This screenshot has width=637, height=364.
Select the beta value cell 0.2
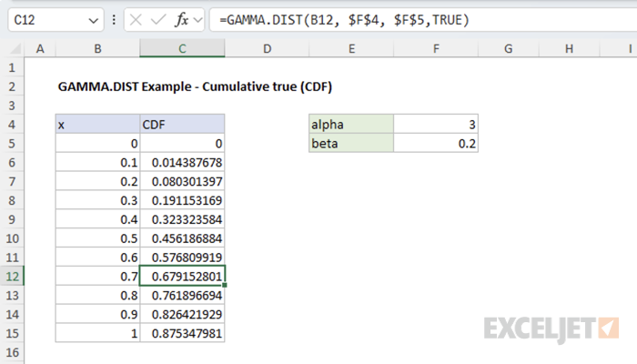tap(436, 144)
